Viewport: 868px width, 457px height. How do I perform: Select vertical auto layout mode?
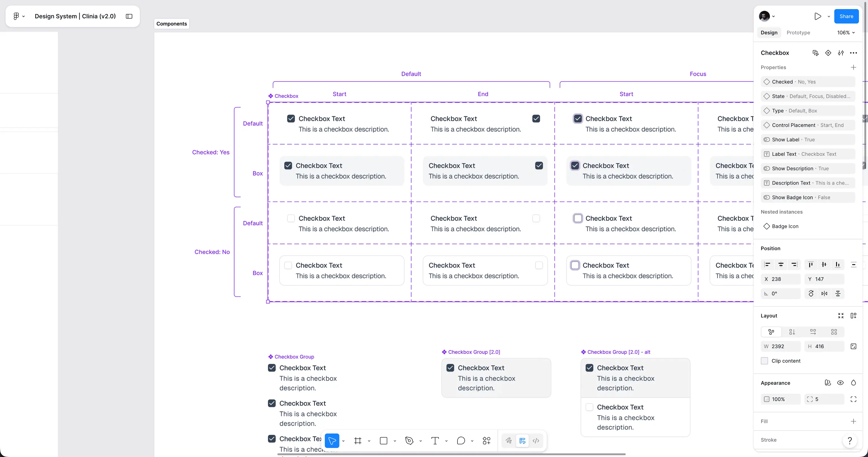point(792,332)
